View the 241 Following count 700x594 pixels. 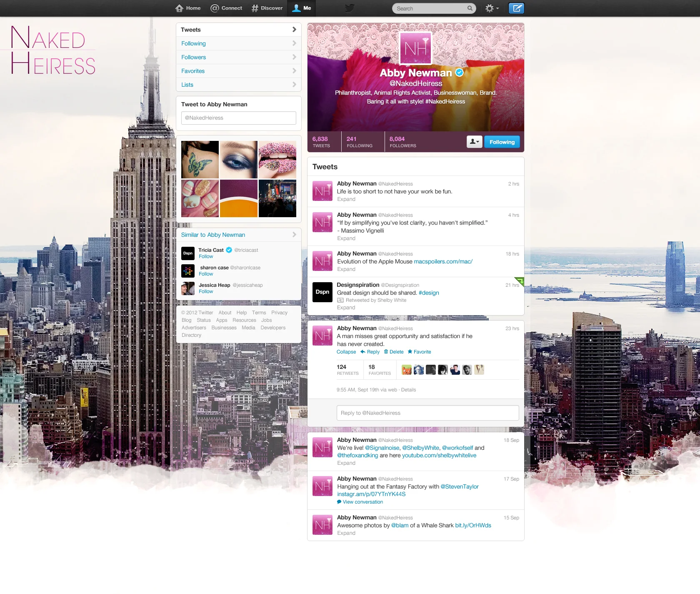click(359, 142)
